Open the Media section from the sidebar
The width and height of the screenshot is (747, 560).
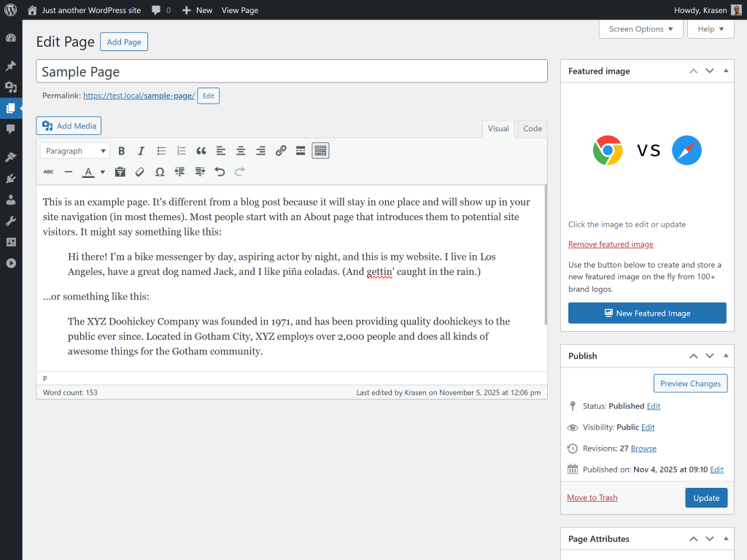tap(11, 87)
